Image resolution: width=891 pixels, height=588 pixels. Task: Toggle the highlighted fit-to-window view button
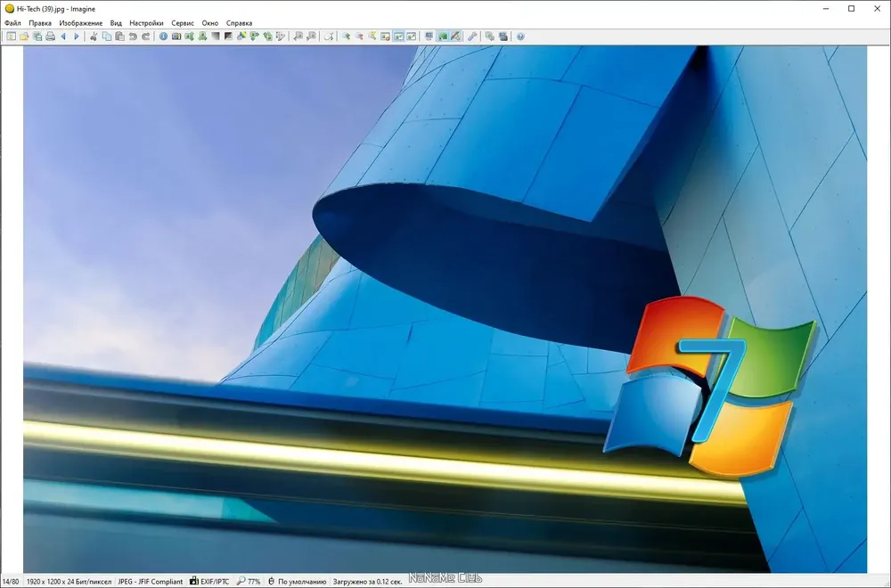coord(398,37)
